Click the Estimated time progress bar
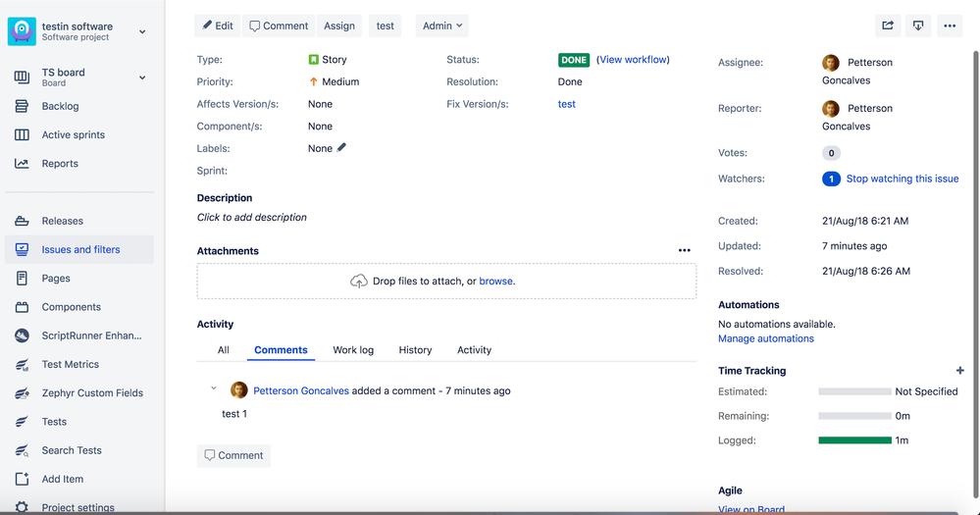 854,391
